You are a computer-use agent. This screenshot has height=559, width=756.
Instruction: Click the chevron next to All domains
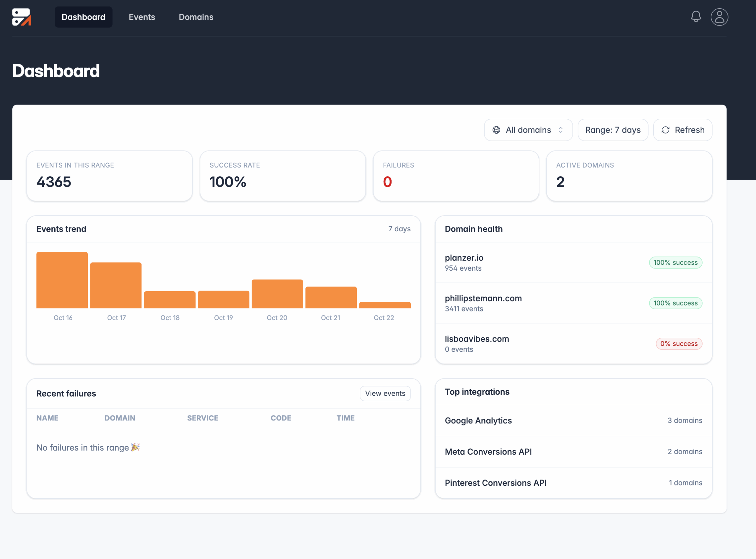[x=560, y=130]
